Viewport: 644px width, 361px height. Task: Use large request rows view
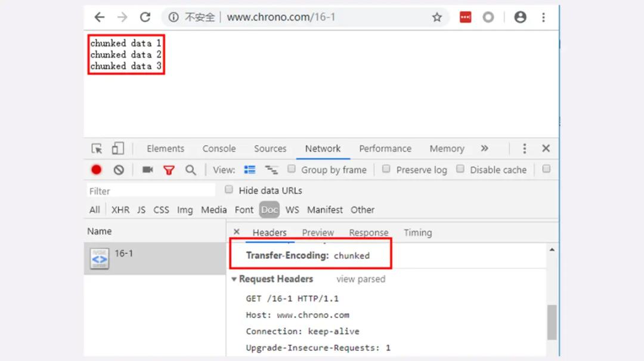click(x=250, y=170)
